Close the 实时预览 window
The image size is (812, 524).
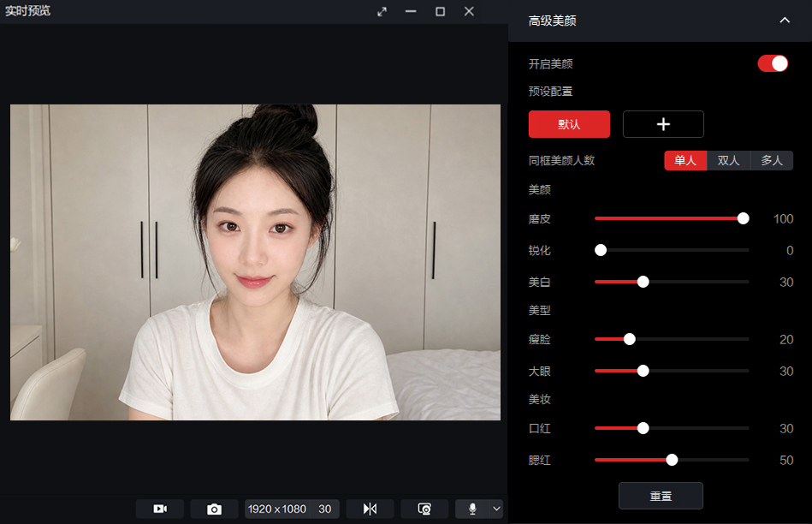click(x=469, y=11)
